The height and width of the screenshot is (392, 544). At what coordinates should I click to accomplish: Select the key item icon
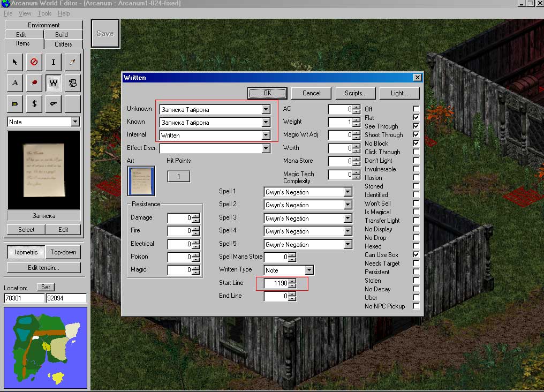54,104
